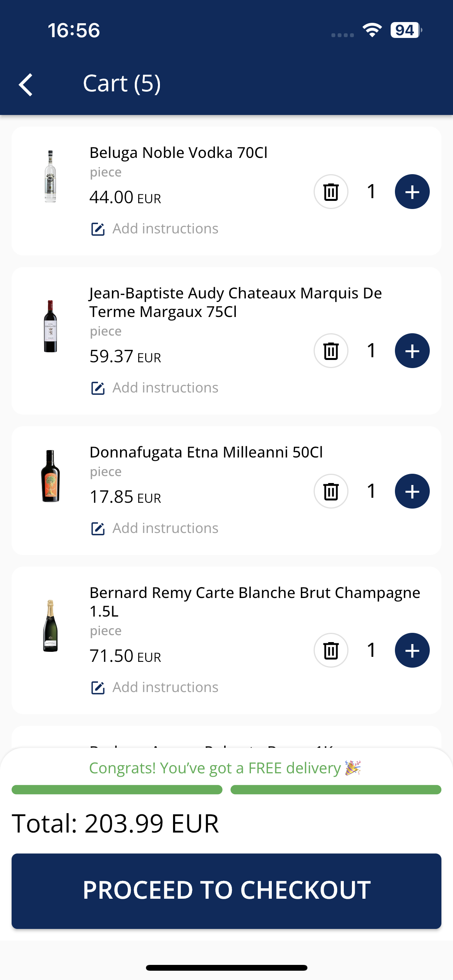Delete Bernard Remy Champagne from cart
Image resolution: width=453 pixels, height=980 pixels.
click(x=331, y=650)
